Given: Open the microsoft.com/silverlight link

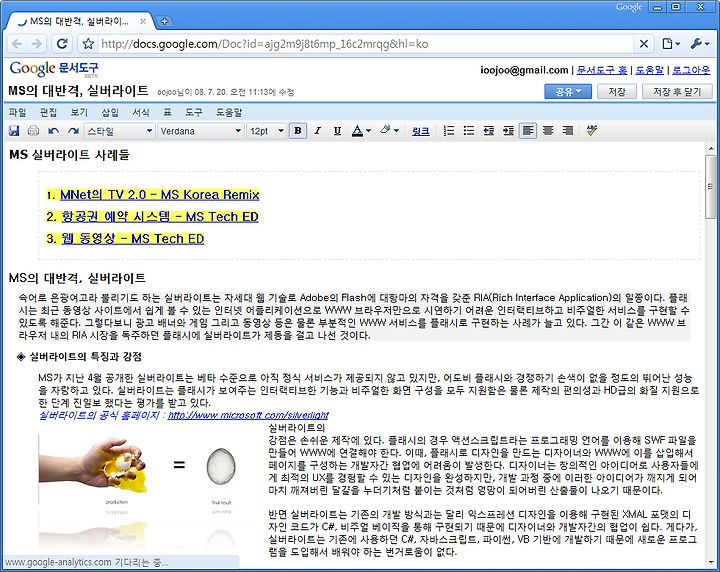Looking at the screenshot, I should pos(248,415).
